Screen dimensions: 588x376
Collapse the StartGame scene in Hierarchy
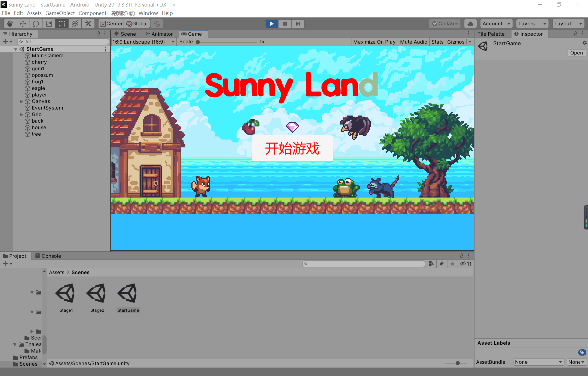pos(16,49)
